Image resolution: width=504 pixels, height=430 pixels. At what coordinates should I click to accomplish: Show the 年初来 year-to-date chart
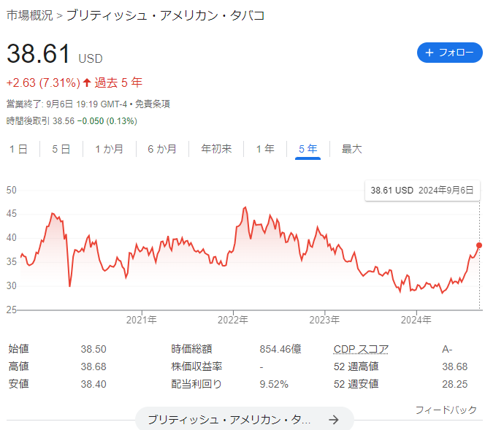216,149
